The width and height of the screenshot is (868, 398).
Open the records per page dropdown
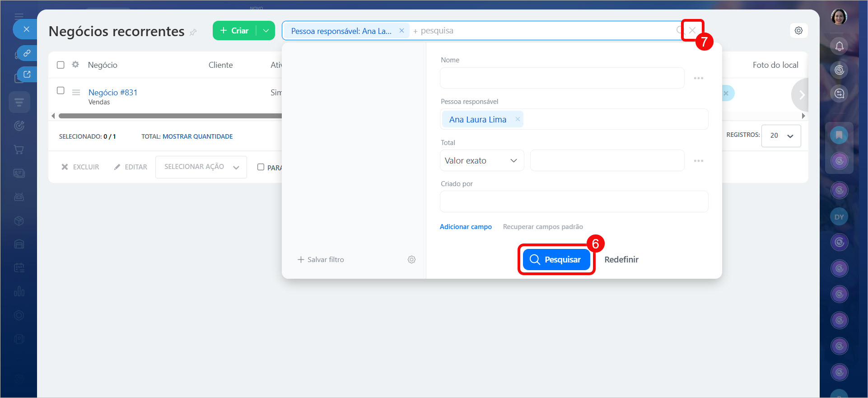(781, 136)
